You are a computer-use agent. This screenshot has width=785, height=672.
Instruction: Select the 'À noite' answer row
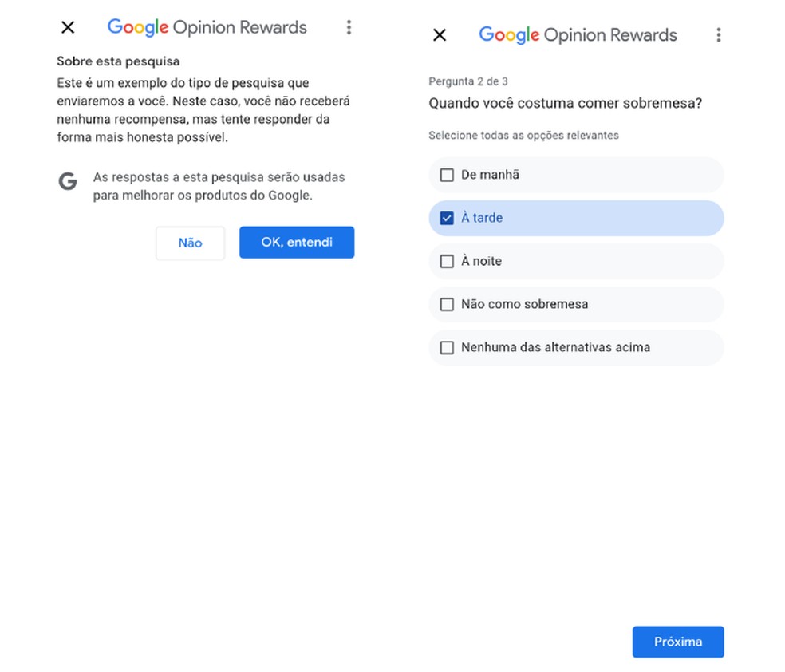(576, 262)
